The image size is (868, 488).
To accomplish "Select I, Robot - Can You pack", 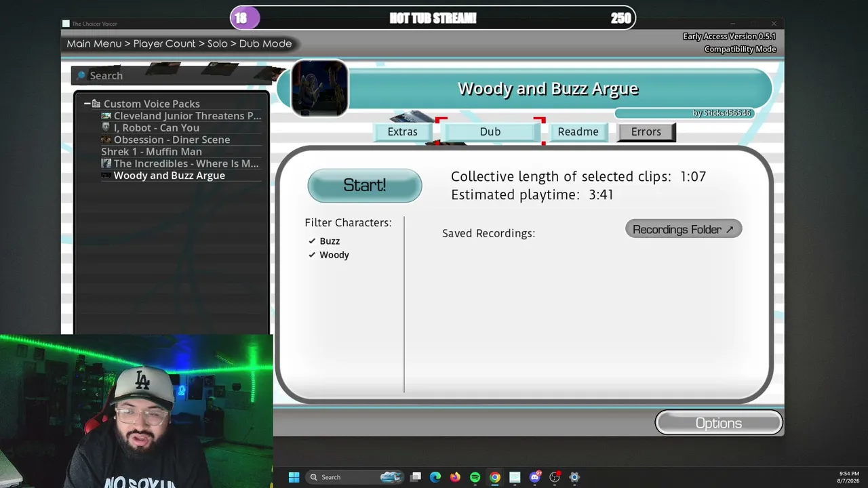I will tap(181, 127).
